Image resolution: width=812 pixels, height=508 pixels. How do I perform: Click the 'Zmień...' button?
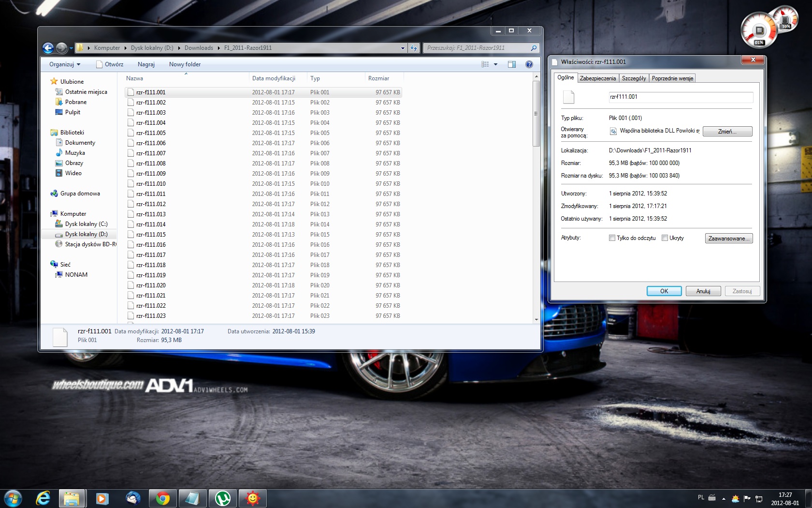tap(727, 132)
